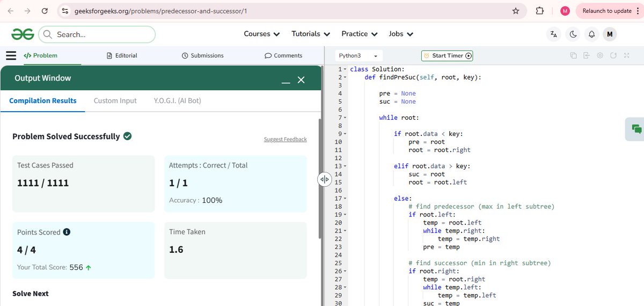Close the Output Window with X

click(301, 79)
